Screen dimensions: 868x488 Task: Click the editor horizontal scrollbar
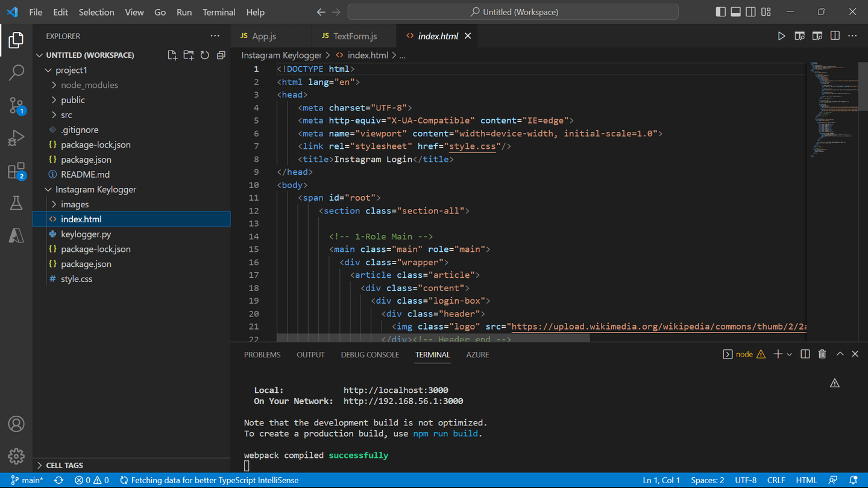pos(433,339)
